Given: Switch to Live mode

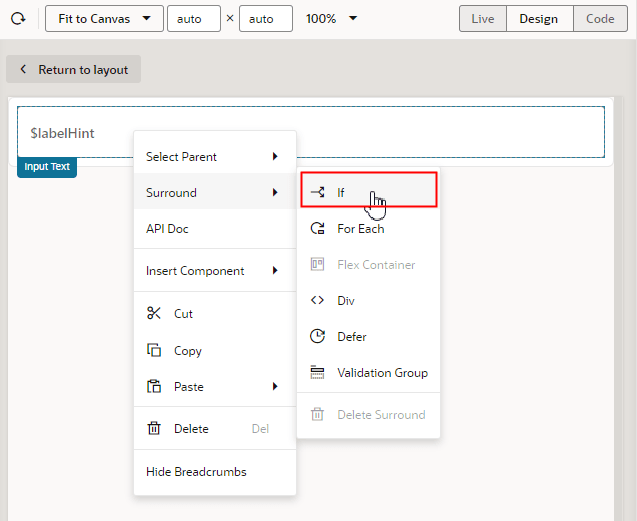Looking at the screenshot, I should click(x=483, y=19).
